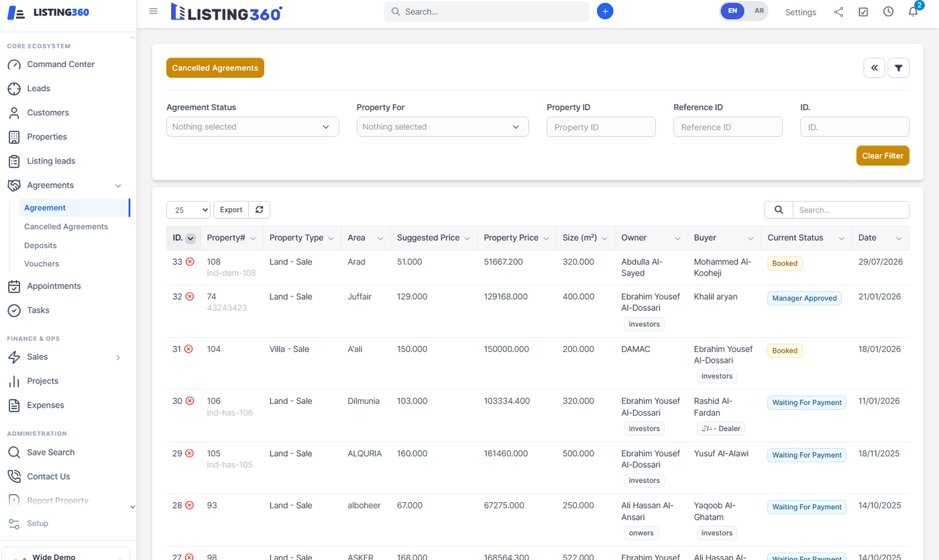Click the blue plus add button
939x560 pixels.
[605, 11]
